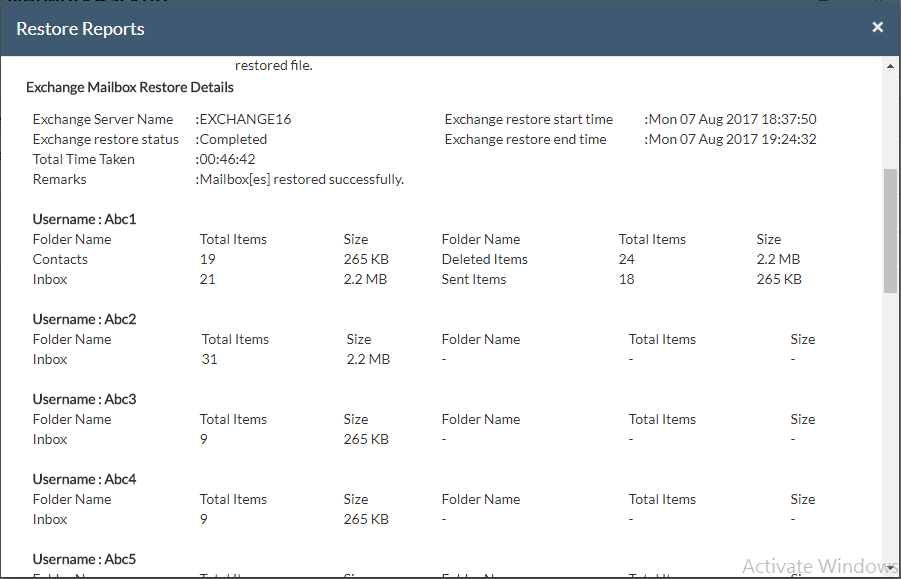Click the Completed restore status value
The width and height of the screenshot is (901, 579).
[x=231, y=139]
